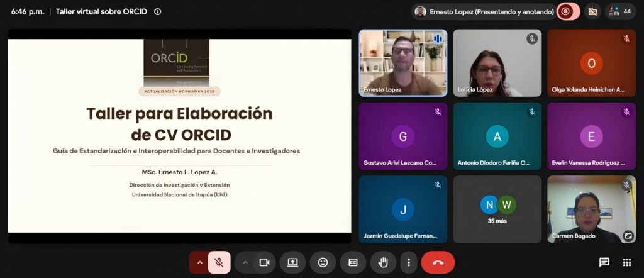The width and height of the screenshot is (644, 278).
Task: Click the Taller virtual sobre ORCID title
Action: (x=101, y=11)
